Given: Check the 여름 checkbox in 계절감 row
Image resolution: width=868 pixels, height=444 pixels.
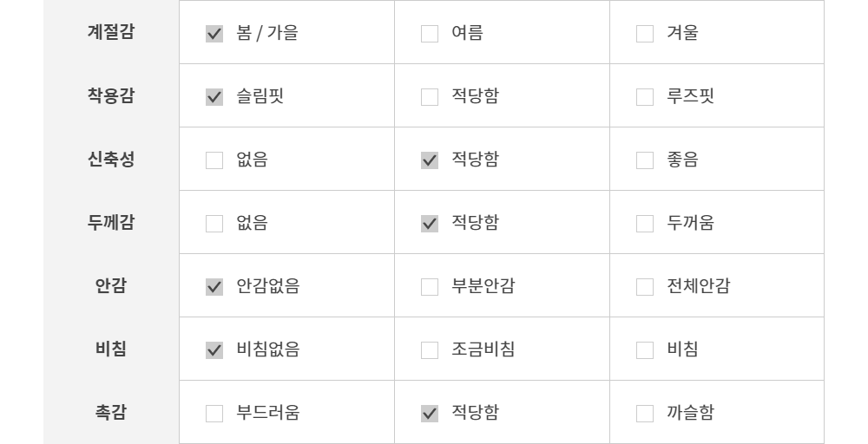Looking at the screenshot, I should pyautogui.click(x=430, y=34).
